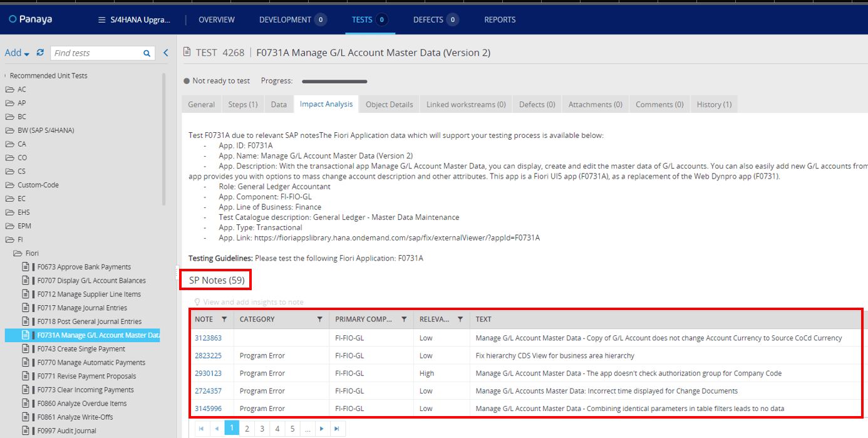Jump to the first page of notes
Viewport: 868px width, 438px height.
[x=202, y=429]
